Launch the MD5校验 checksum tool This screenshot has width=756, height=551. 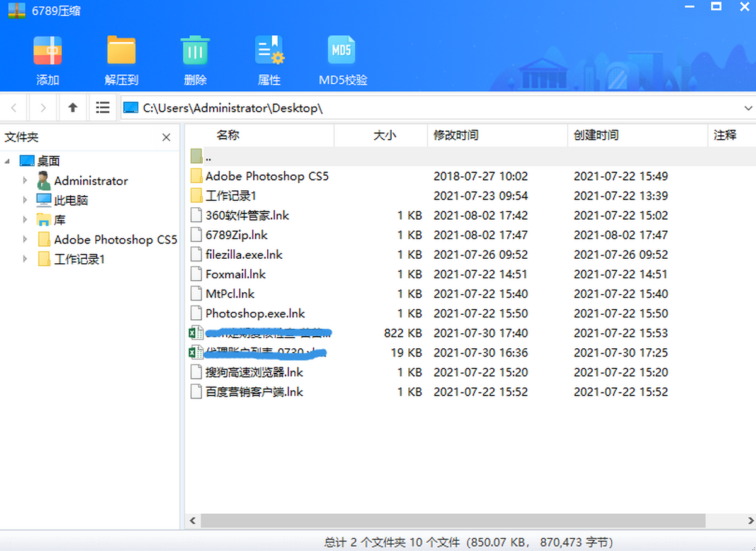(x=342, y=52)
